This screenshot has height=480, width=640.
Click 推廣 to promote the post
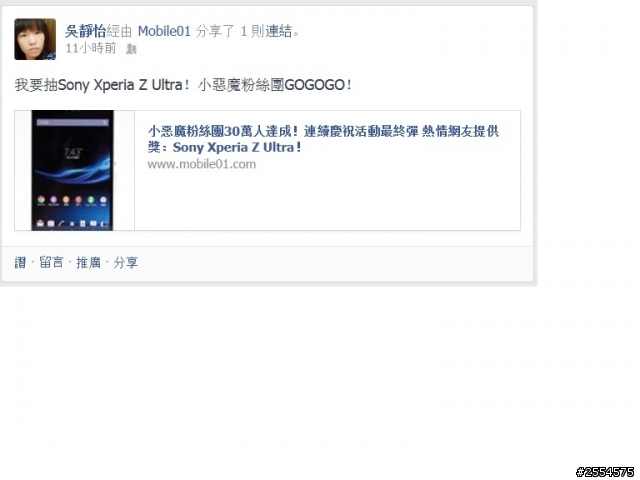[89, 262]
